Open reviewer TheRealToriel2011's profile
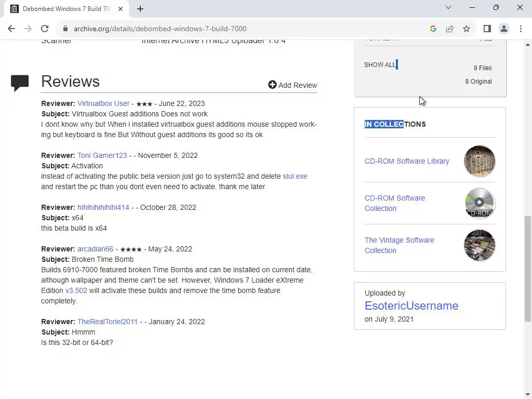532x399 pixels. [x=108, y=322]
